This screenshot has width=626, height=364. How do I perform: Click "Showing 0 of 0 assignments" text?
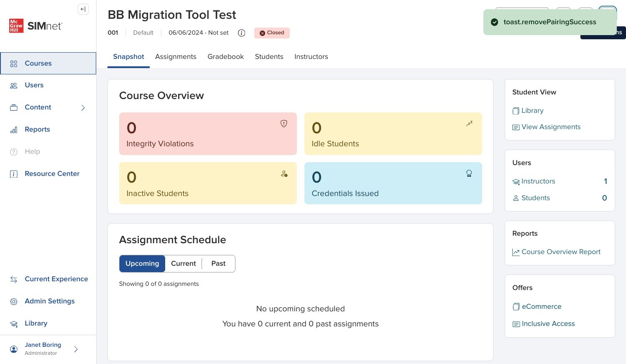159,284
